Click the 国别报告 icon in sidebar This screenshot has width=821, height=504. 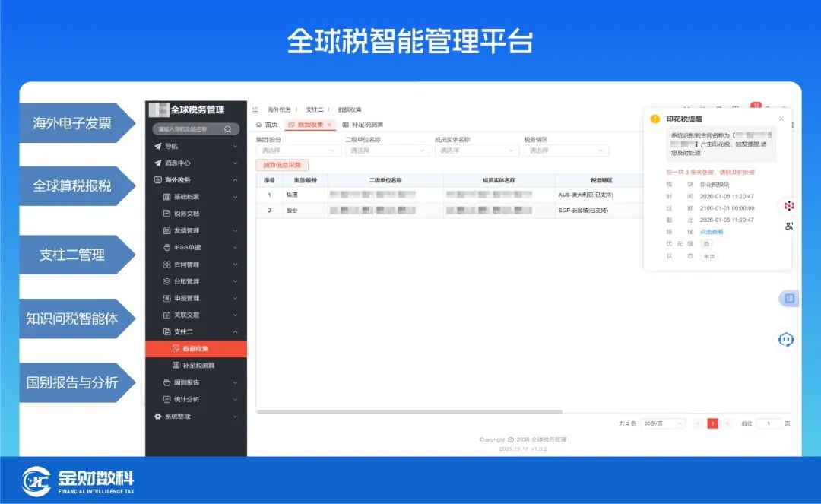[x=166, y=382]
